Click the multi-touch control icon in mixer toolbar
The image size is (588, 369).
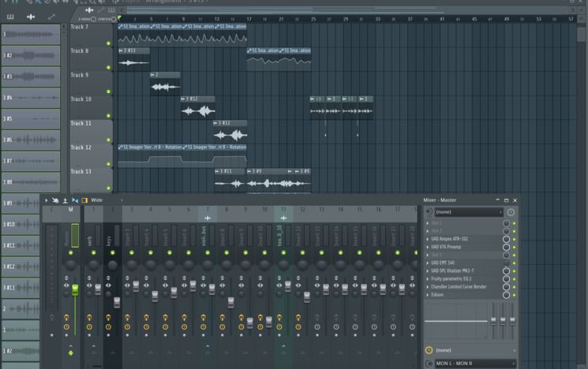tap(55, 200)
